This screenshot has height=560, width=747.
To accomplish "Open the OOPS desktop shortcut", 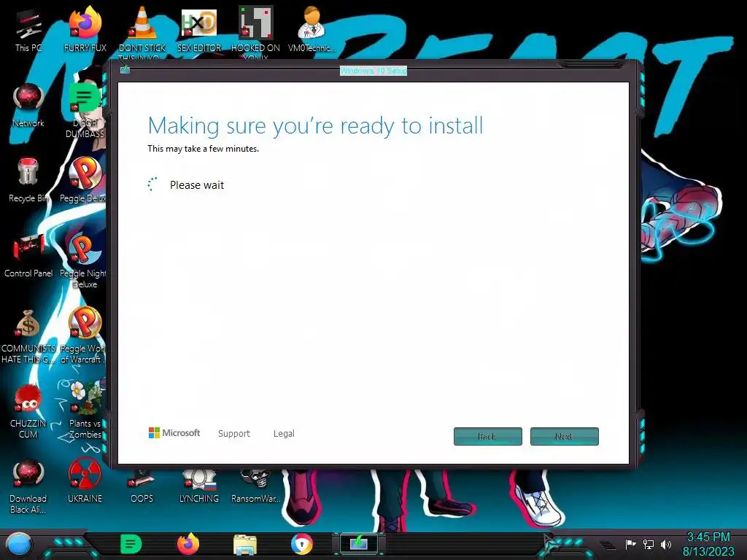I will tap(142, 486).
